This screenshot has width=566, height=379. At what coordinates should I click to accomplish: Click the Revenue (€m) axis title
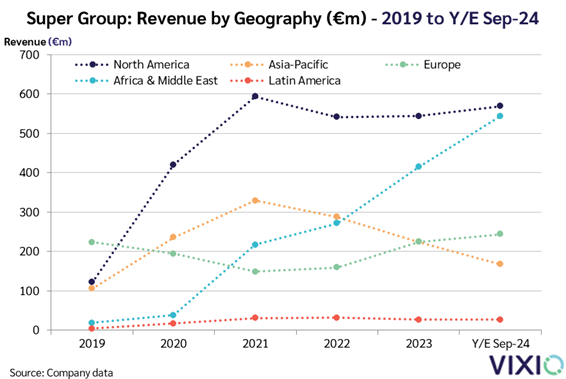coord(38,42)
